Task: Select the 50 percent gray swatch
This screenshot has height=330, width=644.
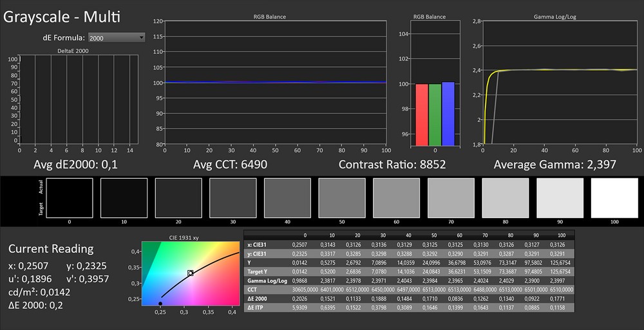Action: click(342, 197)
